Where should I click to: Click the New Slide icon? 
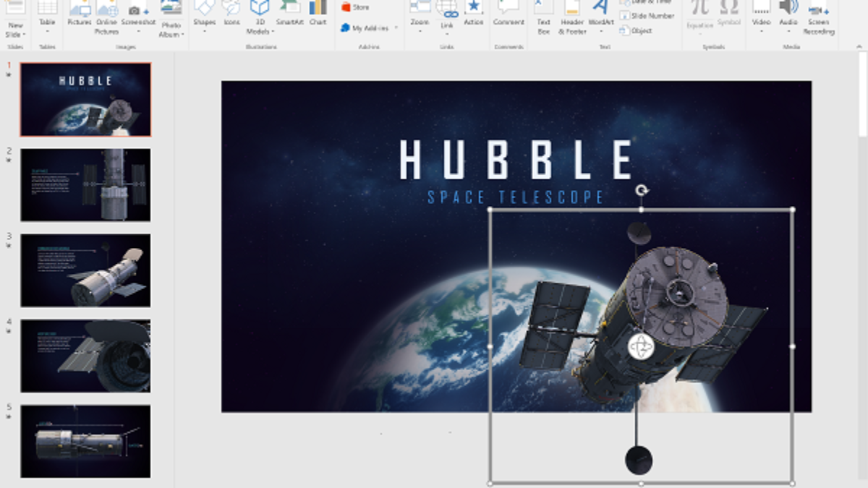(x=16, y=8)
